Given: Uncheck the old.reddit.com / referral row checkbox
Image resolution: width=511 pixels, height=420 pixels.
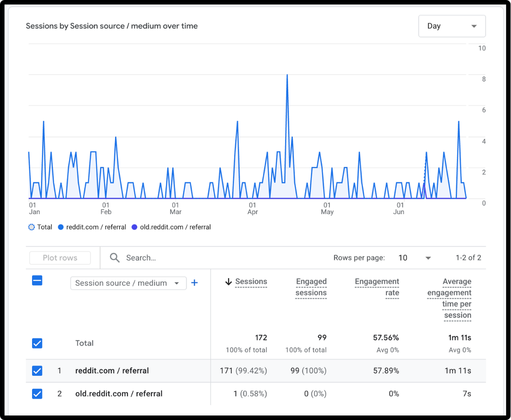Looking at the screenshot, I should pyautogui.click(x=37, y=394).
